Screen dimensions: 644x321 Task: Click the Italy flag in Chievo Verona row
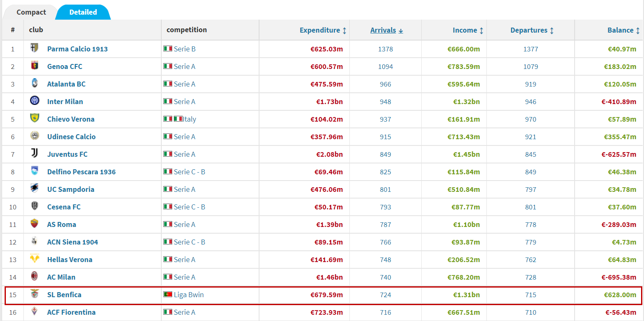[x=168, y=119]
